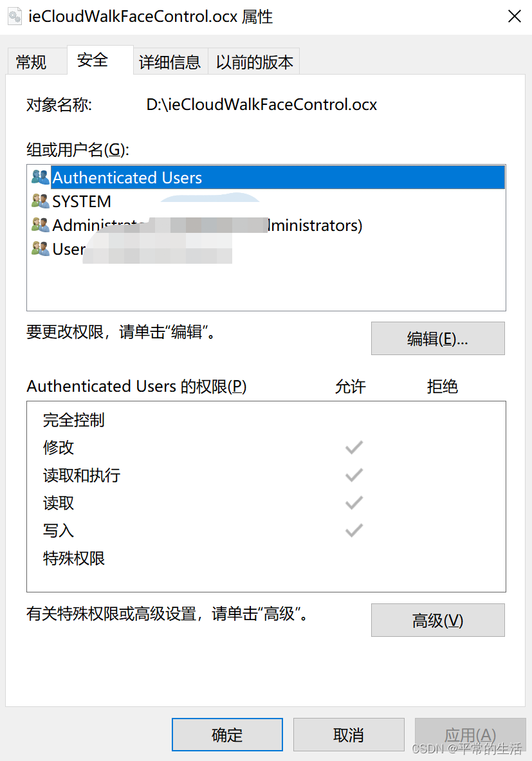The width and height of the screenshot is (532, 761).
Task: Open advanced settings via 高级(V) button
Action: [x=437, y=620]
